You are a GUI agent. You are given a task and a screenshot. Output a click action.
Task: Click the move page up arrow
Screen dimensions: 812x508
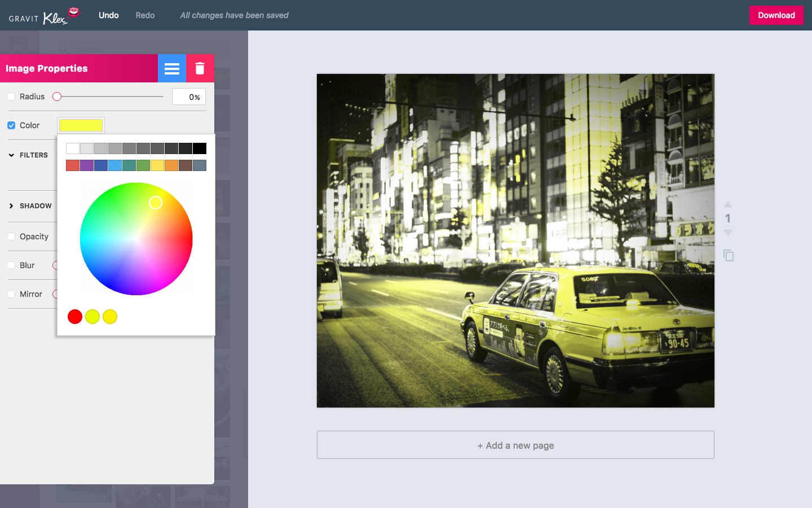(728, 204)
